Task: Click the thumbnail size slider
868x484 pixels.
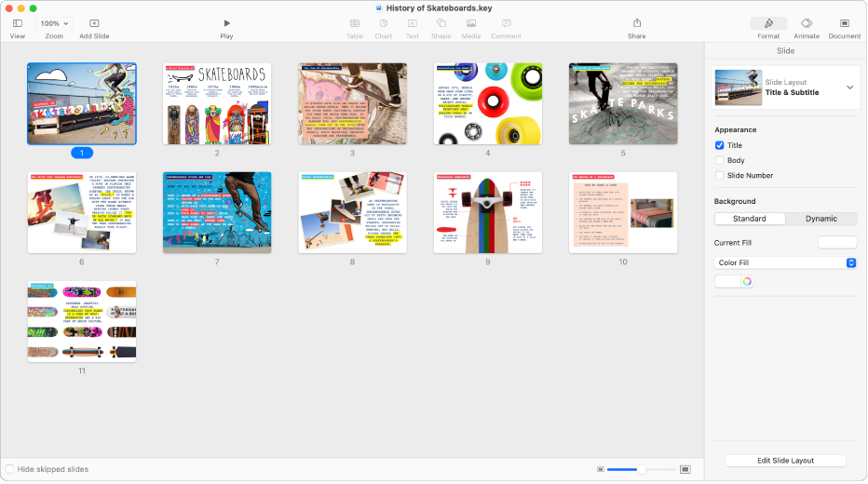Action: 641,469
